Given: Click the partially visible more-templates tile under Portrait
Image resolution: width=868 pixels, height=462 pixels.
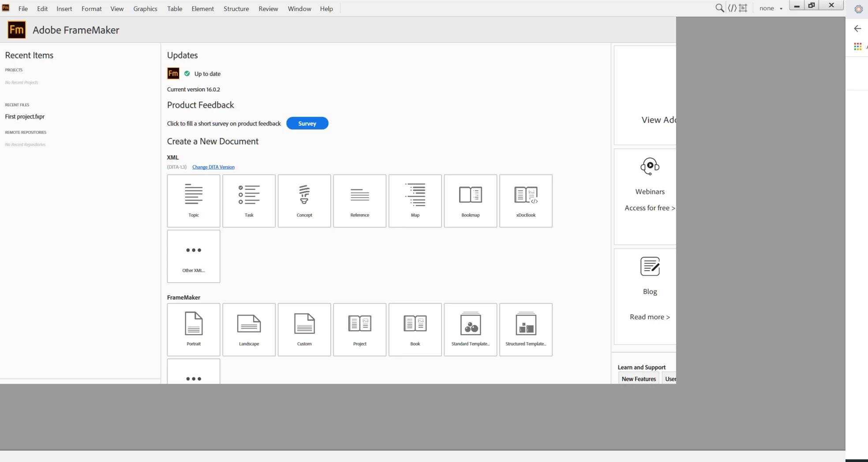Looking at the screenshot, I should click(x=194, y=371).
